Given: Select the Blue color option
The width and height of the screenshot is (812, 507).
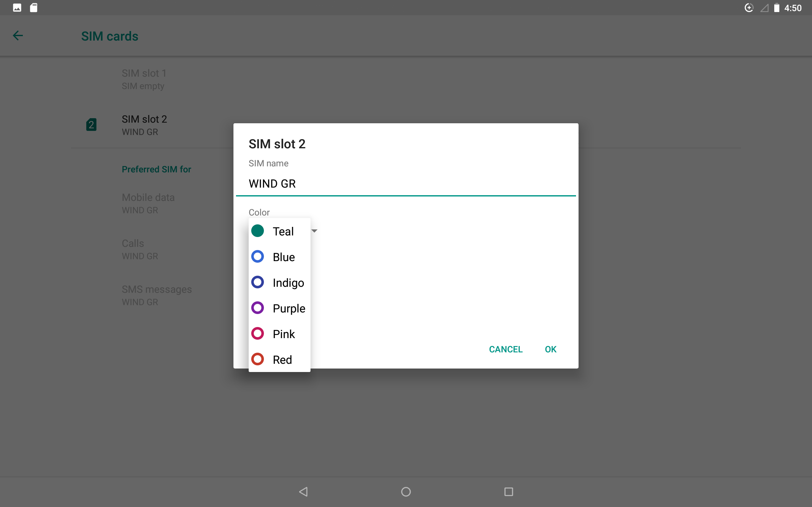Looking at the screenshot, I should tap(279, 257).
